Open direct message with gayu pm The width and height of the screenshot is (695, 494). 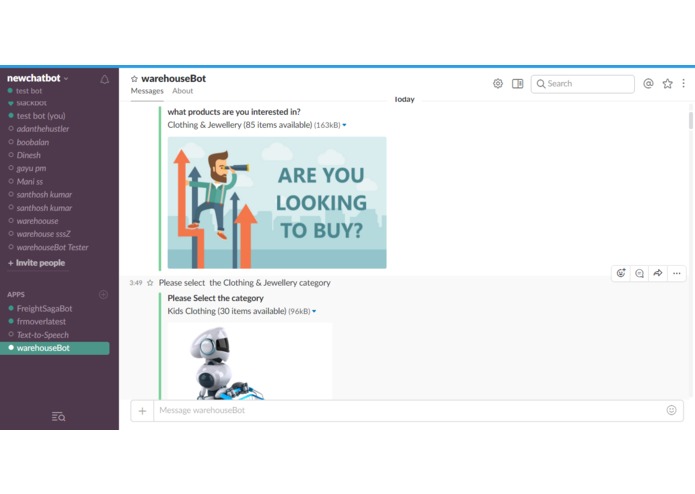[x=31, y=168]
